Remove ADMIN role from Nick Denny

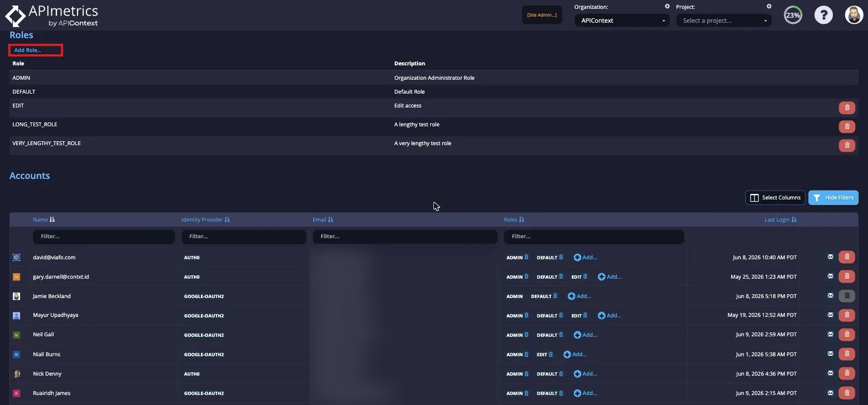[526, 373]
